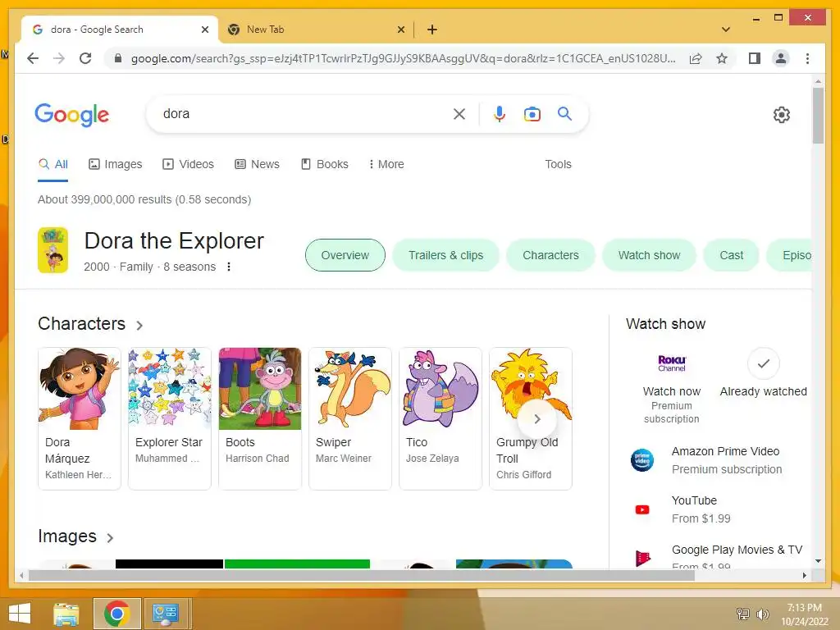Viewport: 840px width, 630px height.
Task: Open the Dora poster thumbnail
Action: click(x=53, y=250)
